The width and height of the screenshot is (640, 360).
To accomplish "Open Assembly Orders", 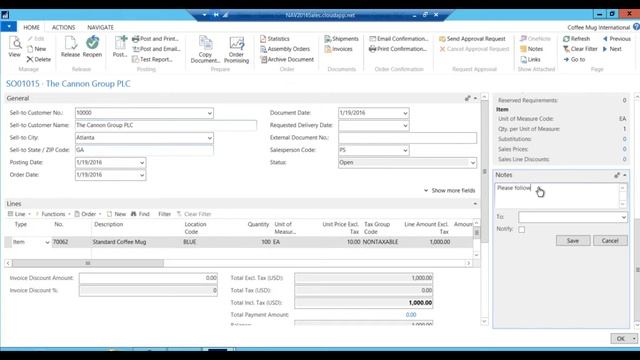I will pos(285,49).
